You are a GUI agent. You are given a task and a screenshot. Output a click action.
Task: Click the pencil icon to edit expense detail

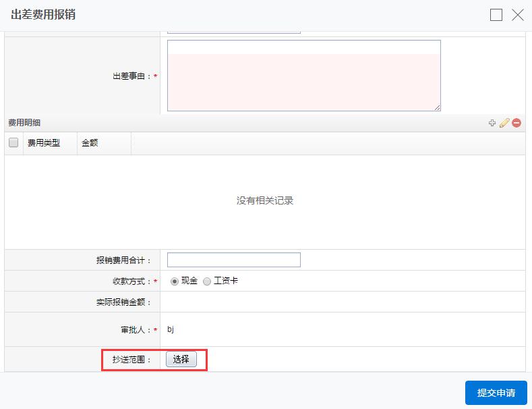tap(504, 123)
